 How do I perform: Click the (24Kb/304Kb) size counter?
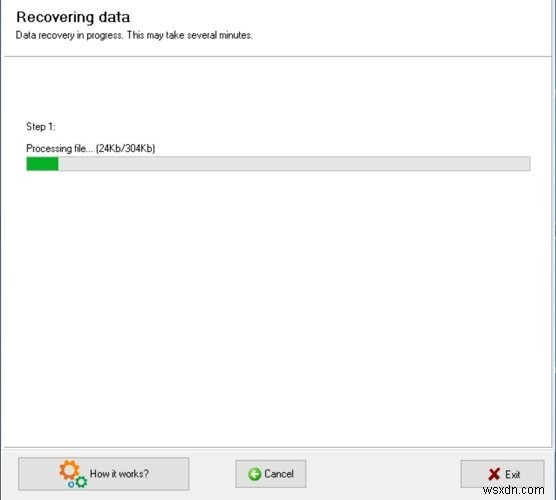(x=126, y=148)
